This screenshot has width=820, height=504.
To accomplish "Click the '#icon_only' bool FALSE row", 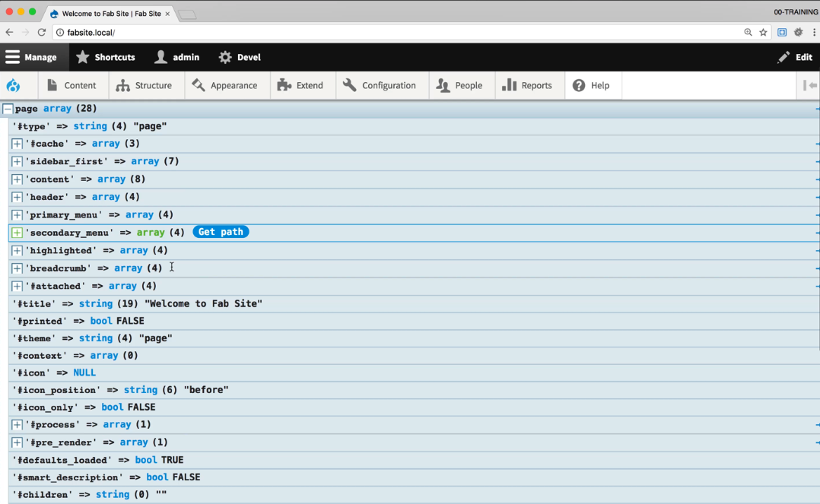I will tap(414, 407).
